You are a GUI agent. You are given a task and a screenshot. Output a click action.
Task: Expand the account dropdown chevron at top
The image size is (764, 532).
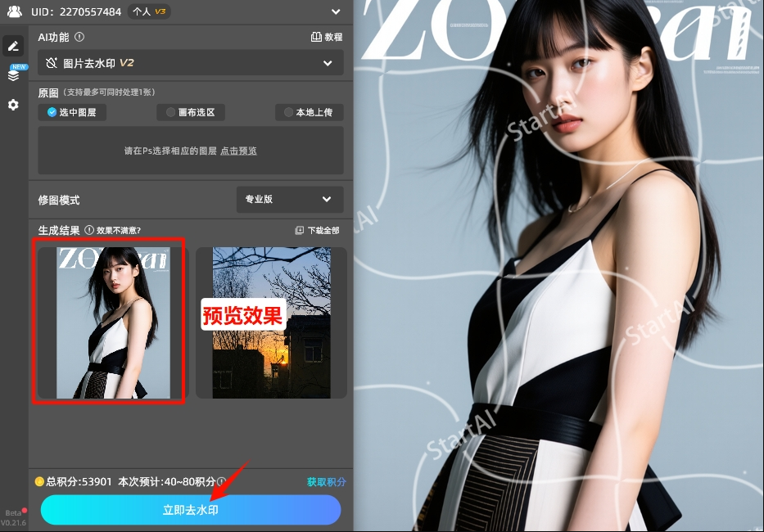(335, 11)
